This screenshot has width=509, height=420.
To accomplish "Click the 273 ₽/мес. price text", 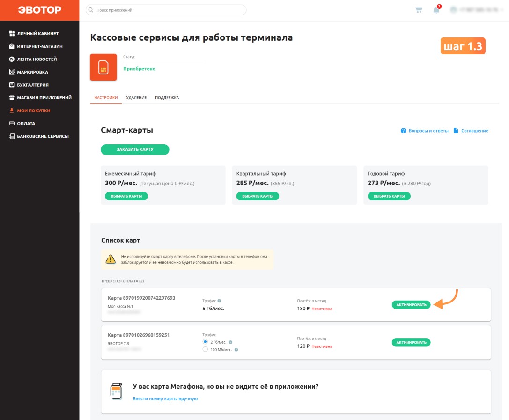I will tap(384, 183).
